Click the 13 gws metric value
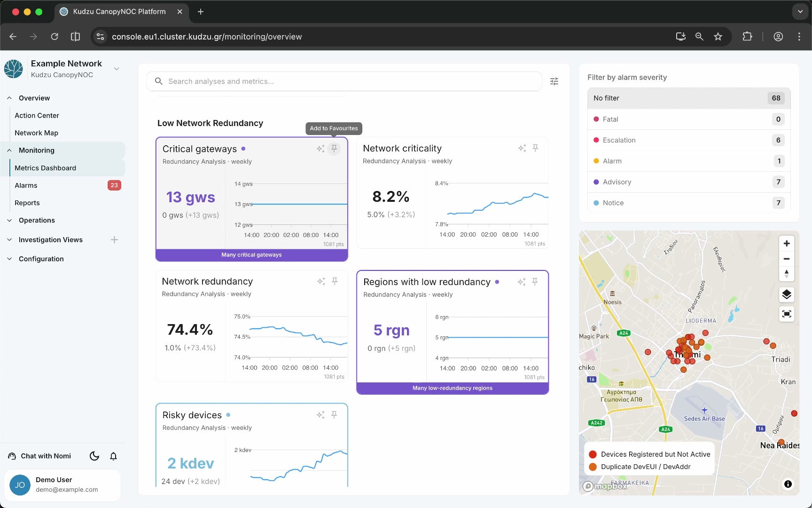 (x=190, y=198)
